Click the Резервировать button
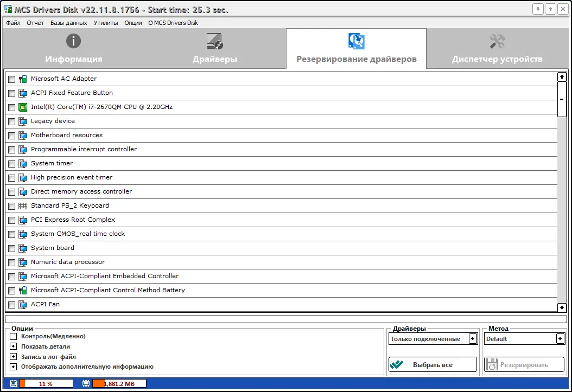Viewport: 572px width, 392px height. (524, 364)
